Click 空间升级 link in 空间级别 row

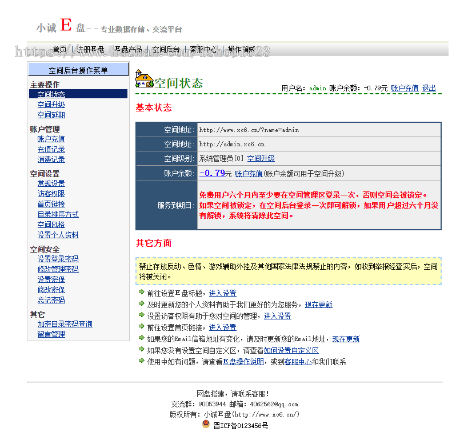(261, 158)
